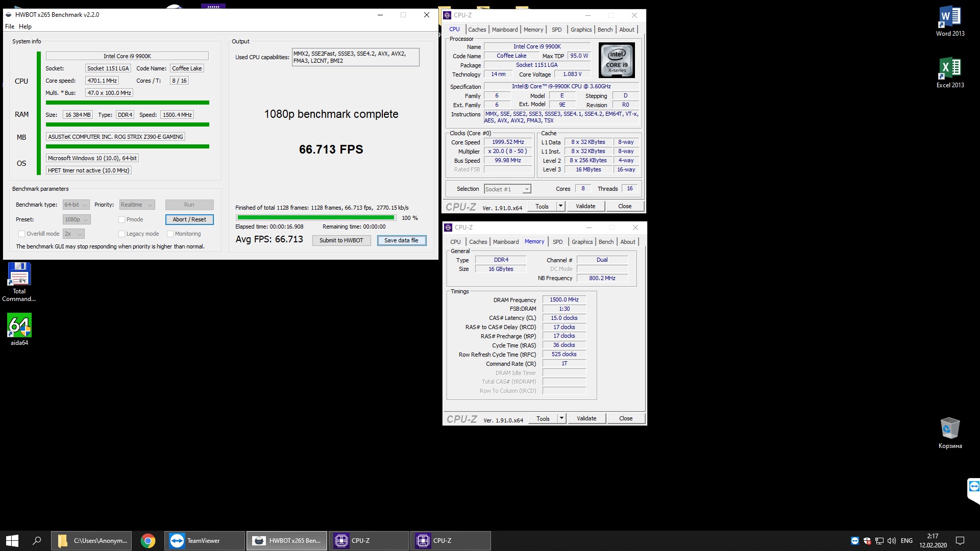Open Graphics tab in bottom CPU-Z
Viewport: 980px width, 551px height.
(x=582, y=242)
